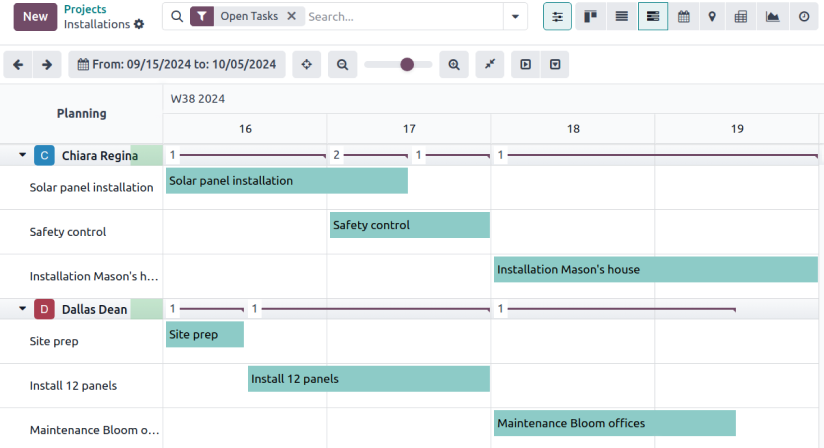The image size is (824, 448).
Task: Open the Graph view
Action: coord(772,17)
